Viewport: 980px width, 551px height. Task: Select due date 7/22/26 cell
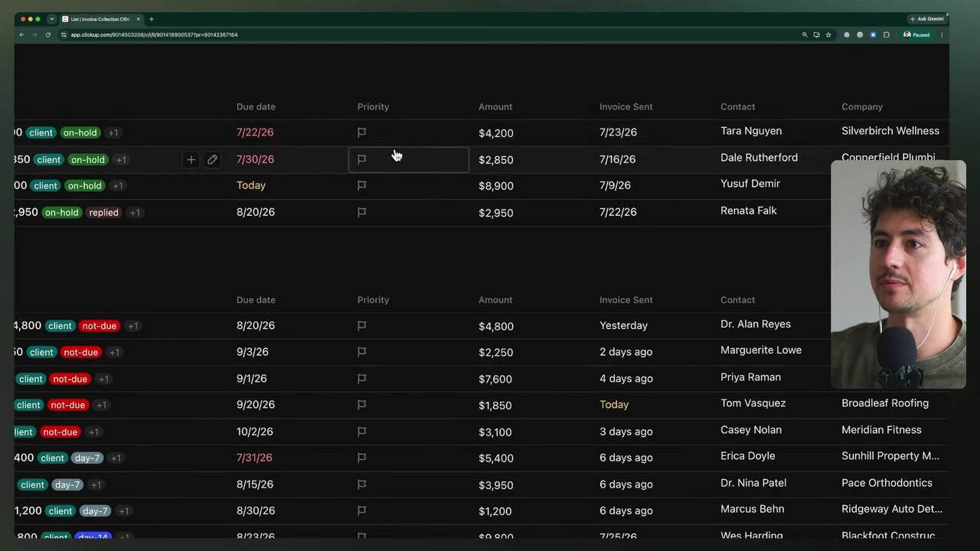255,132
